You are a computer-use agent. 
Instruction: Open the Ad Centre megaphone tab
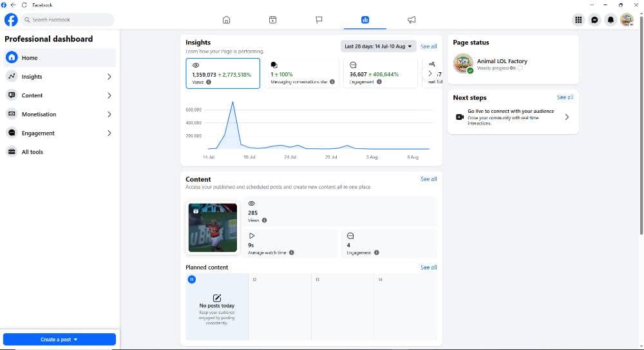point(411,20)
